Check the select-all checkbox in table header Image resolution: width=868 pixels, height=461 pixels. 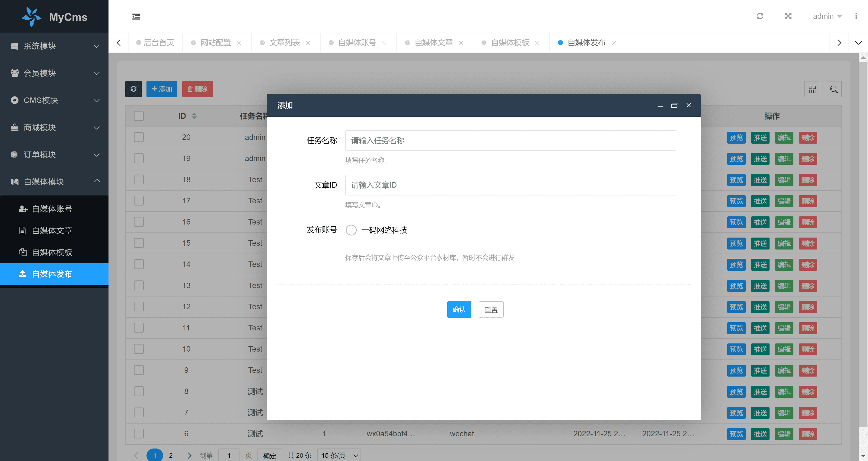click(139, 116)
